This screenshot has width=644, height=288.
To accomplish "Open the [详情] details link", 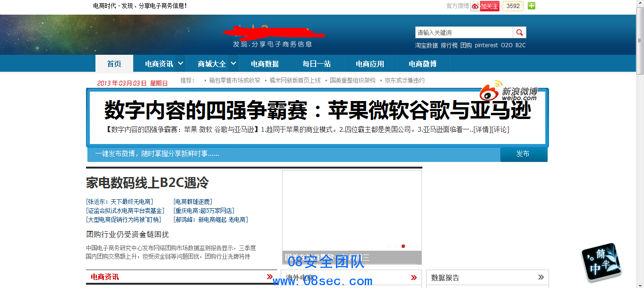I will click(x=482, y=130).
